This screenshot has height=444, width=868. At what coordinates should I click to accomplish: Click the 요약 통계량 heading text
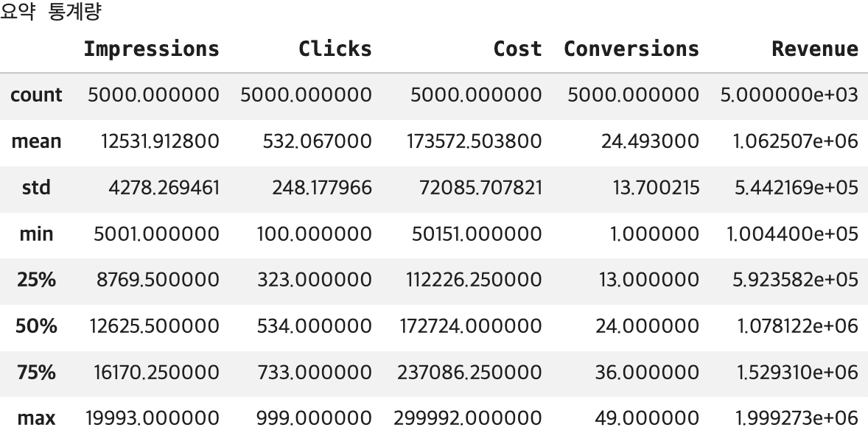[x=50, y=11]
